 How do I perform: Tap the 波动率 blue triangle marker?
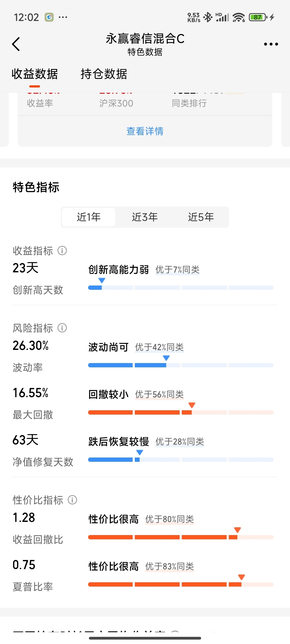pyautogui.click(x=166, y=358)
